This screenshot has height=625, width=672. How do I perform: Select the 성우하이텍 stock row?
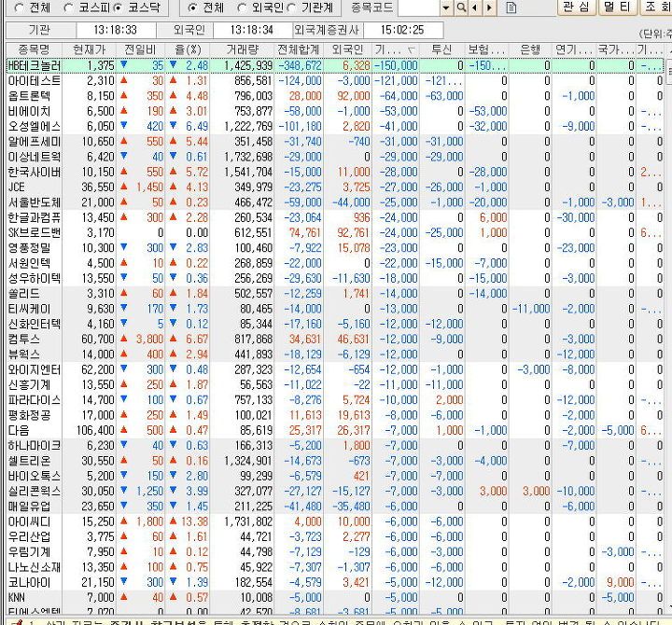(335, 278)
